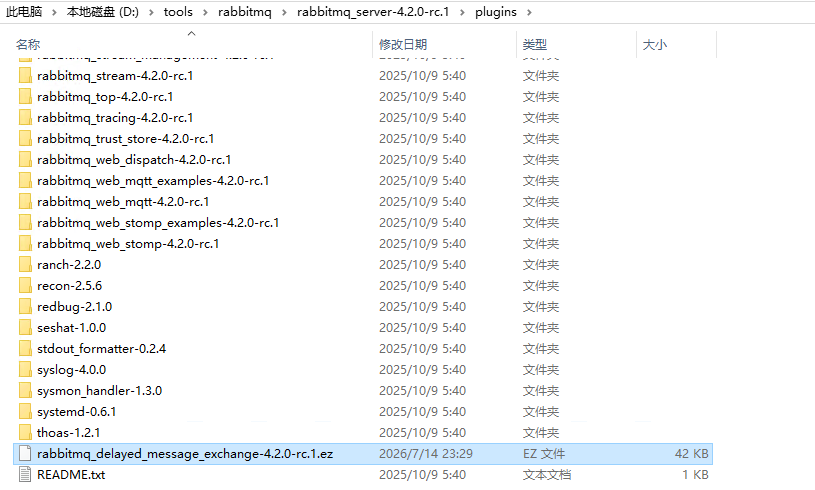Select the rabbitmq_top-4.2.0-rc.1 folder name

(105, 97)
